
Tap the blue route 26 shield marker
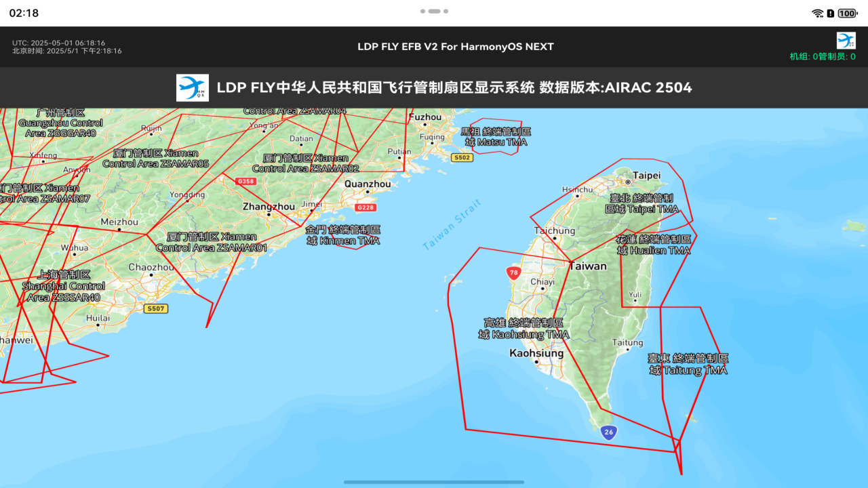(x=609, y=432)
